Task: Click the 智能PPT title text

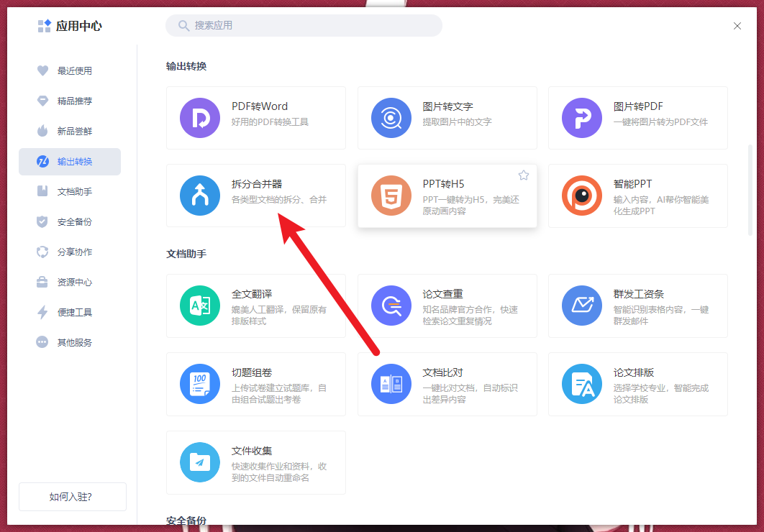Action: tap(632, 184)
